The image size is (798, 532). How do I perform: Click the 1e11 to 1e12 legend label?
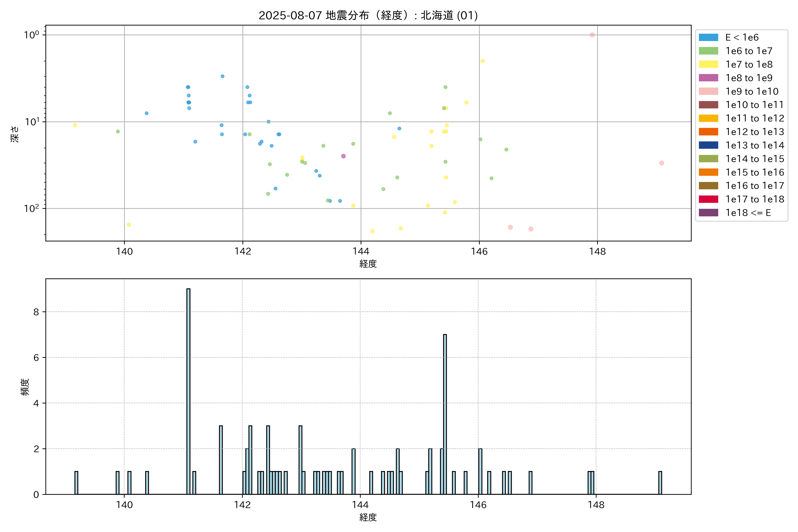[x=755, y=118]
